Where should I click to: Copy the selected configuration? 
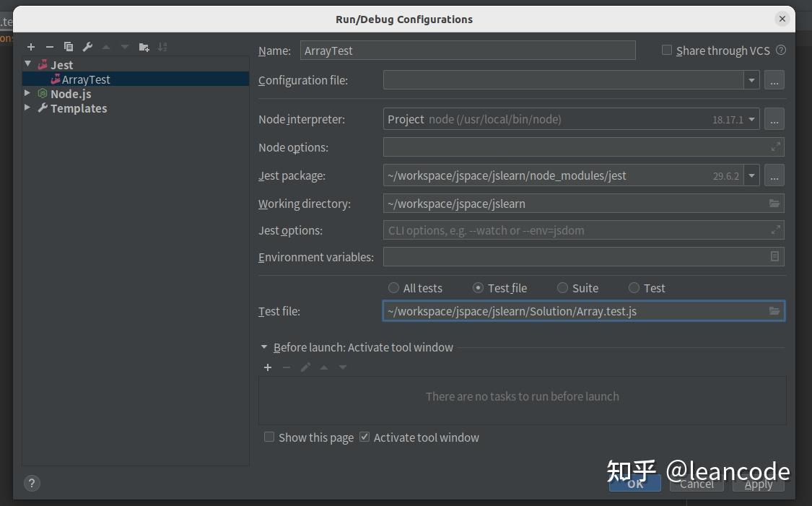click(x=69, y=47)
